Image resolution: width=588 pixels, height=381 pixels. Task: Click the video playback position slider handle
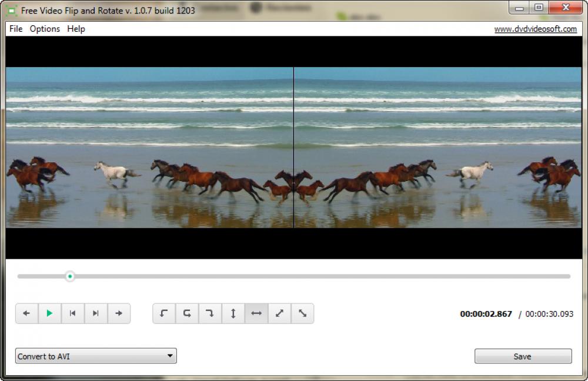[x=69, y=276]
